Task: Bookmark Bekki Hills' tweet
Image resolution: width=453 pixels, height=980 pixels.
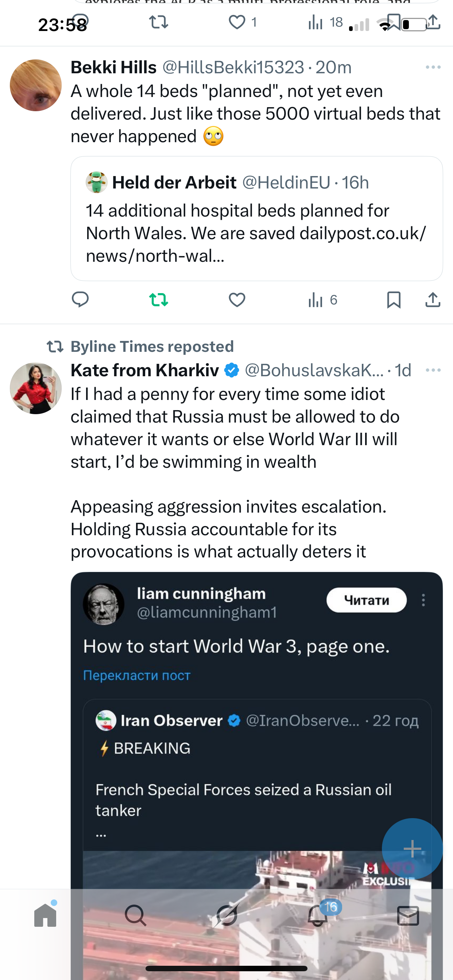Action: coord(394,300)
